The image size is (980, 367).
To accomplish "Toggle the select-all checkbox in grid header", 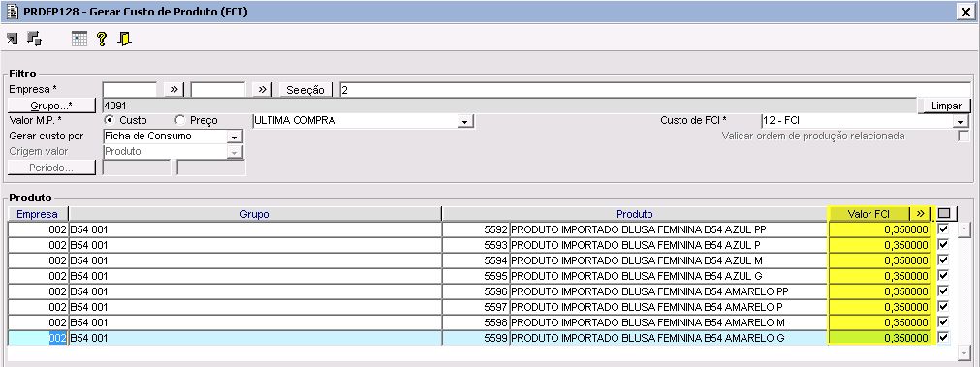I will click(944, 213).
